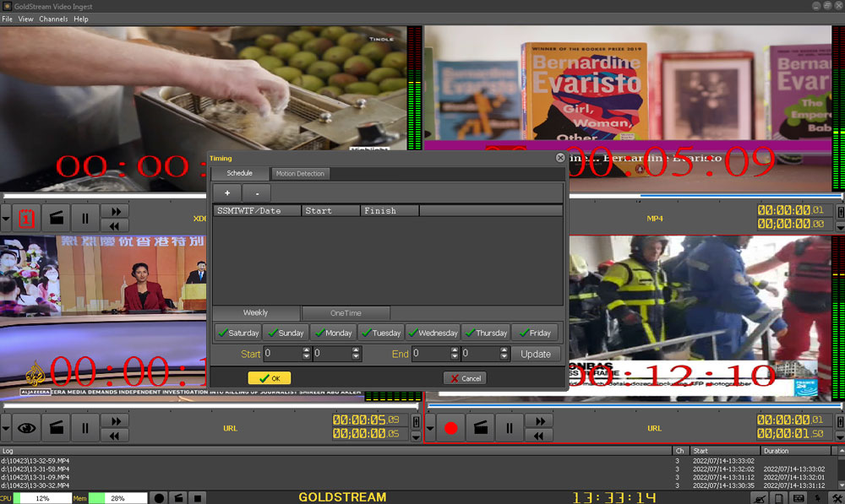Click the pin icon in the status bar

(x=817, y=499)
